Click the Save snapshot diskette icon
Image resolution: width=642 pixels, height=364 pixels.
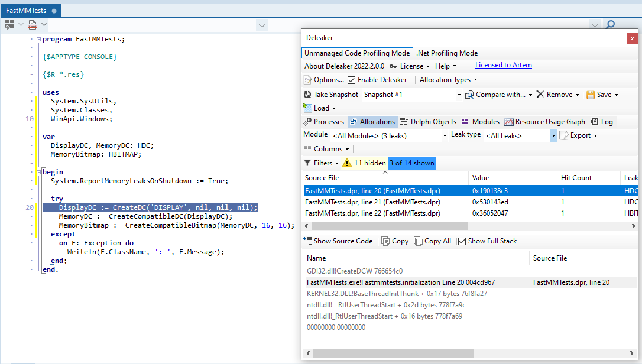click(x=590, y=94)
